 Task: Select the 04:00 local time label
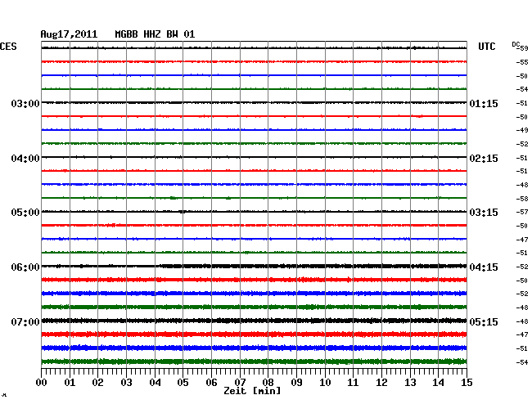[x=25, y=159]
